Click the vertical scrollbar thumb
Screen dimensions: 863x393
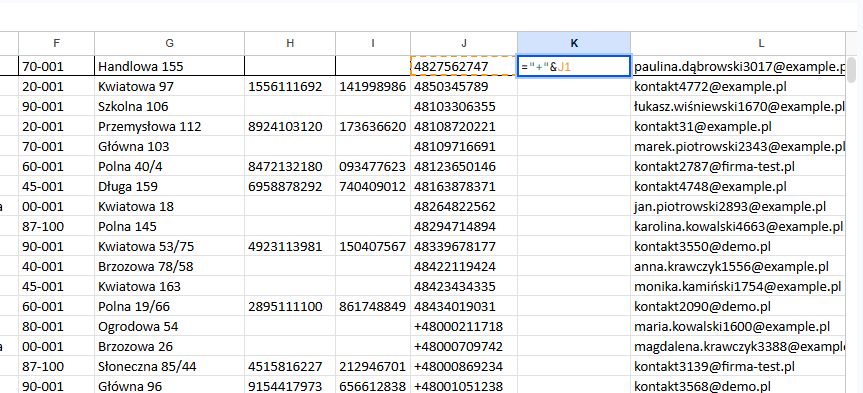coord(851,69)
